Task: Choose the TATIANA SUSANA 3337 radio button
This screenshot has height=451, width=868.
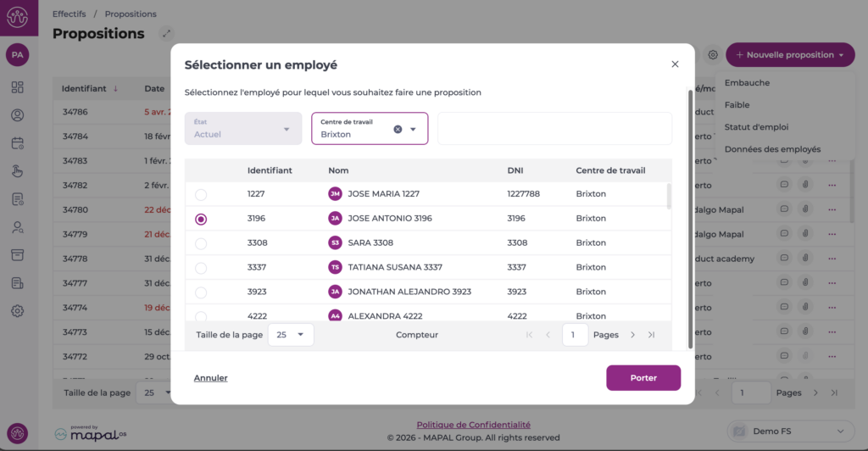Action: [201, 268]
